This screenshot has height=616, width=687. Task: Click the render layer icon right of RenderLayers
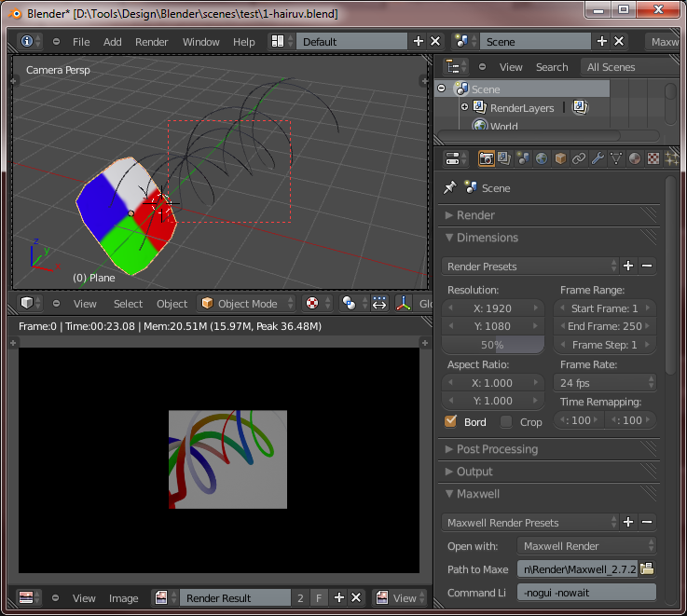[580, 107]
